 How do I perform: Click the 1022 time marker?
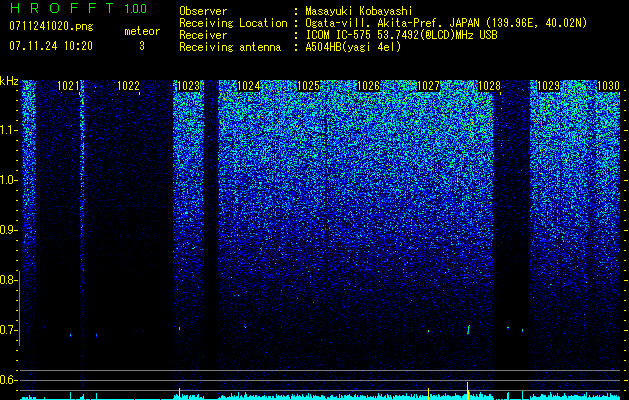pyautogui.click(x=128, y=86)
